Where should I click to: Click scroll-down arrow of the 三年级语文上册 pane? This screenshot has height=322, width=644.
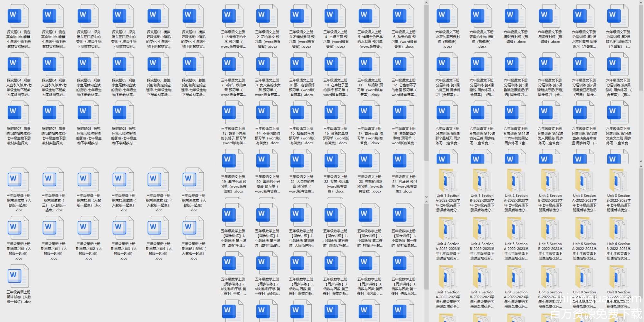pos(426,197)
